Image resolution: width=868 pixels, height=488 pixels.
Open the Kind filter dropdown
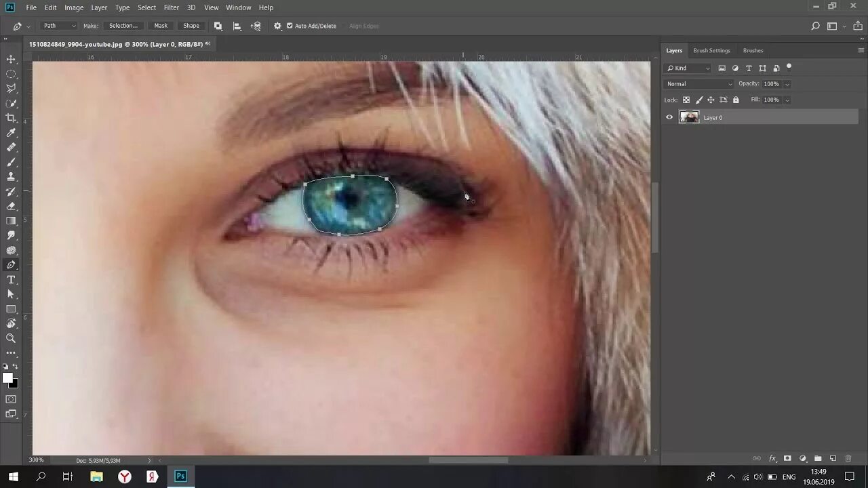(x=688, y=68)
